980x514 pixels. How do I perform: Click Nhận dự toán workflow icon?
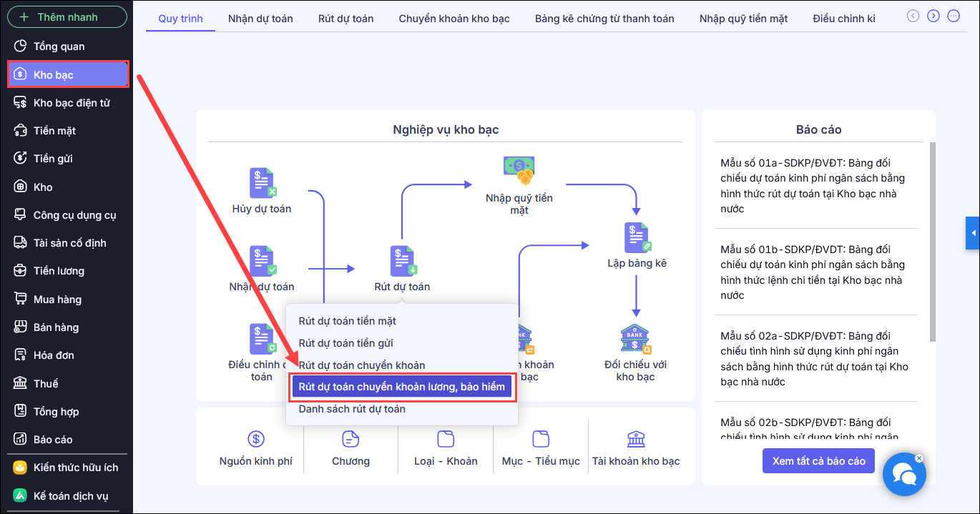[262, 261]
